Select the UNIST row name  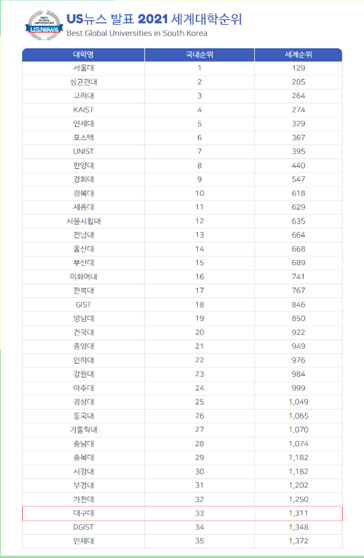[83, 151]
